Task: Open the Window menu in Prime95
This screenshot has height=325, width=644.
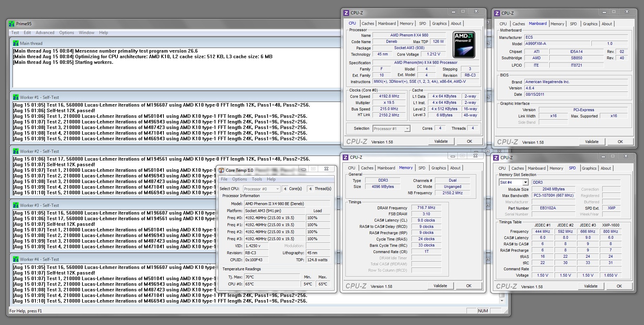Action: click(x=87, y=33)
